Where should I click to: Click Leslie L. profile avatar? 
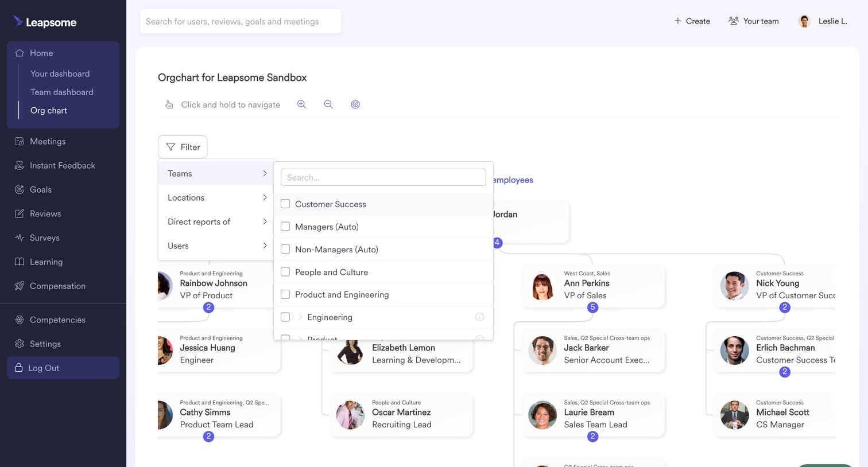click(x=805, y=21)
